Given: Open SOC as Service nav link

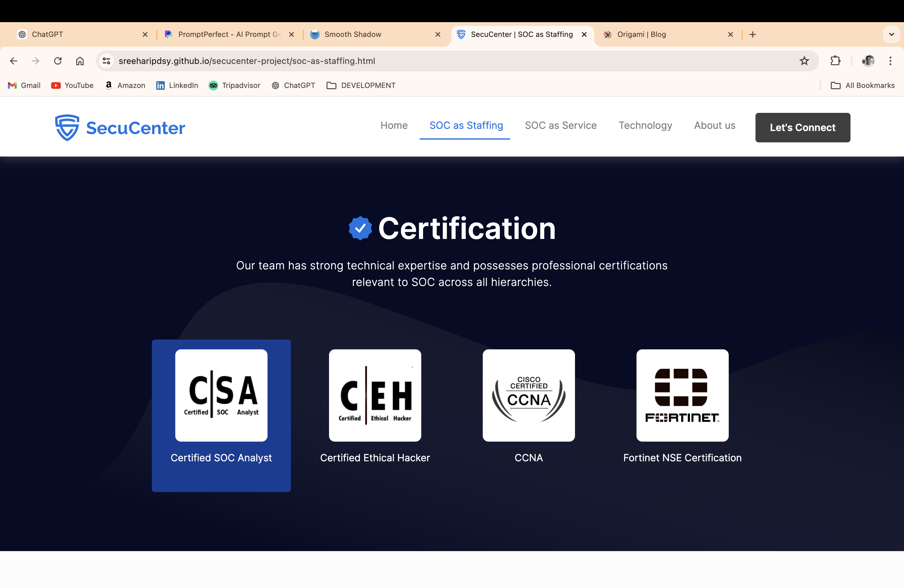Looking at the screenshot, I should [x=561, y=125].
